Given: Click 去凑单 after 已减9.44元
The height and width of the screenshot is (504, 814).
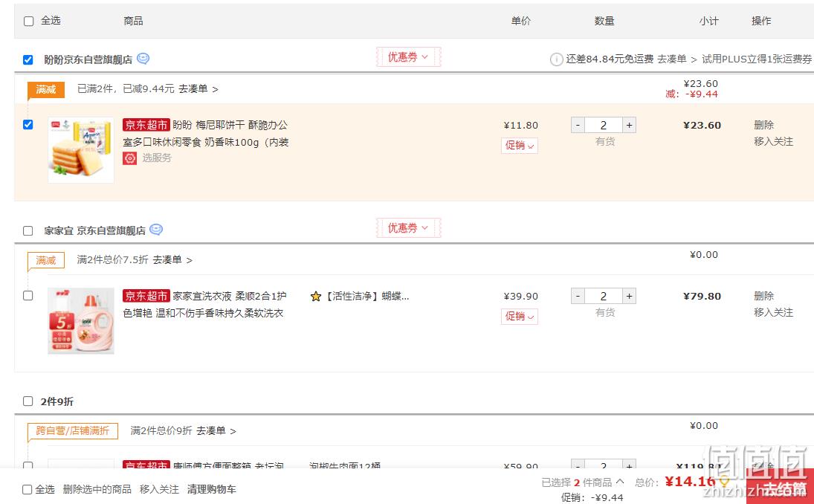Looking at the screenshot, I should 198,89.
